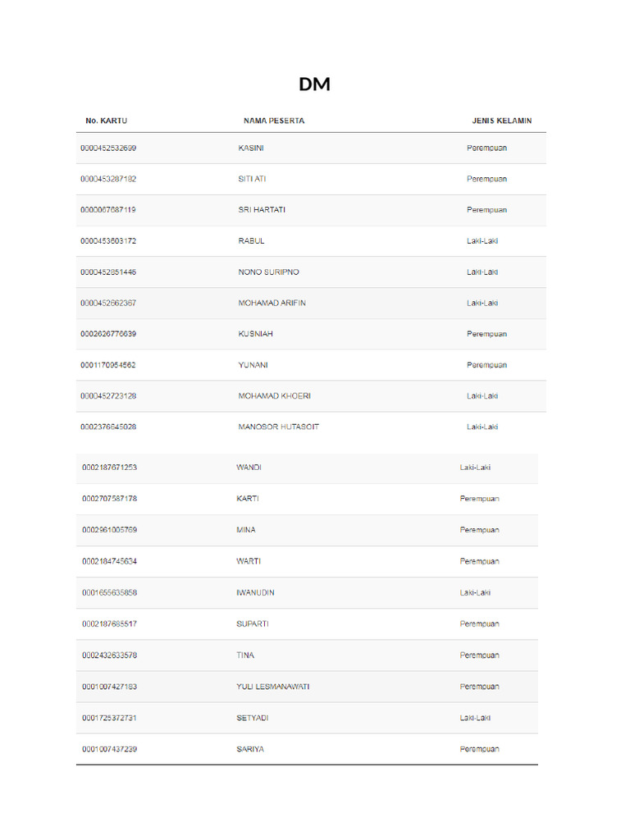Select Laki-Laki in the SETYADI row
Screen dimensions: 630x840
coord(475,718)
